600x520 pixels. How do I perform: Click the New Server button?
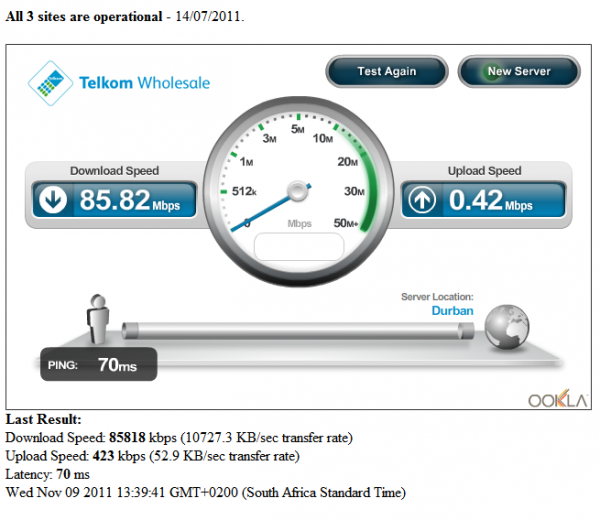tap(519, 72)
